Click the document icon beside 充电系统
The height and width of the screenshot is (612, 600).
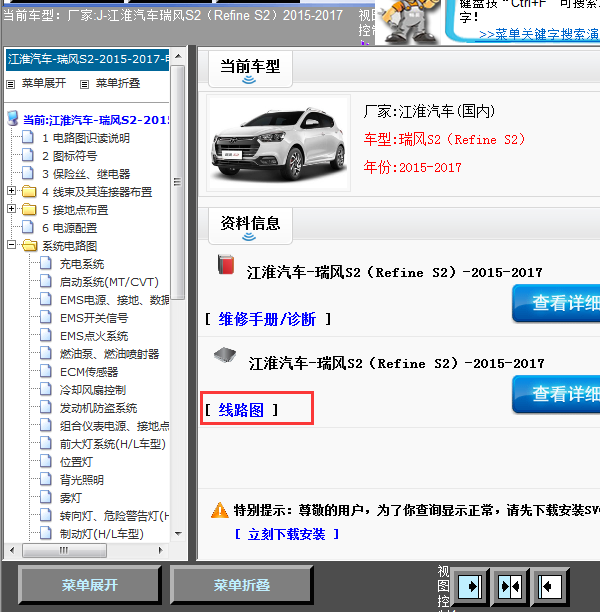[46, 263]
